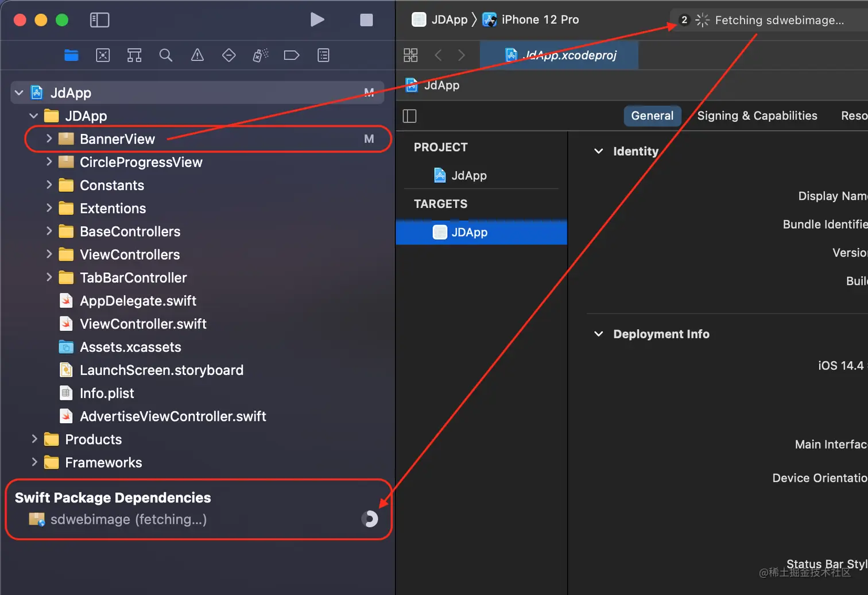The image size is (868, 595).
Task: Open the Debug navigator spray icon
Action: click(x=260, y=55)
